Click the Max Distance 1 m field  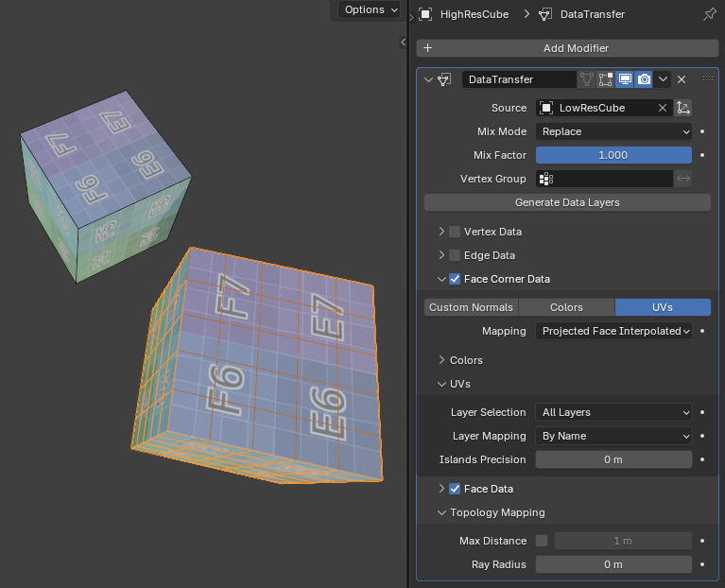pyautogui.click(x=623, y=541)
